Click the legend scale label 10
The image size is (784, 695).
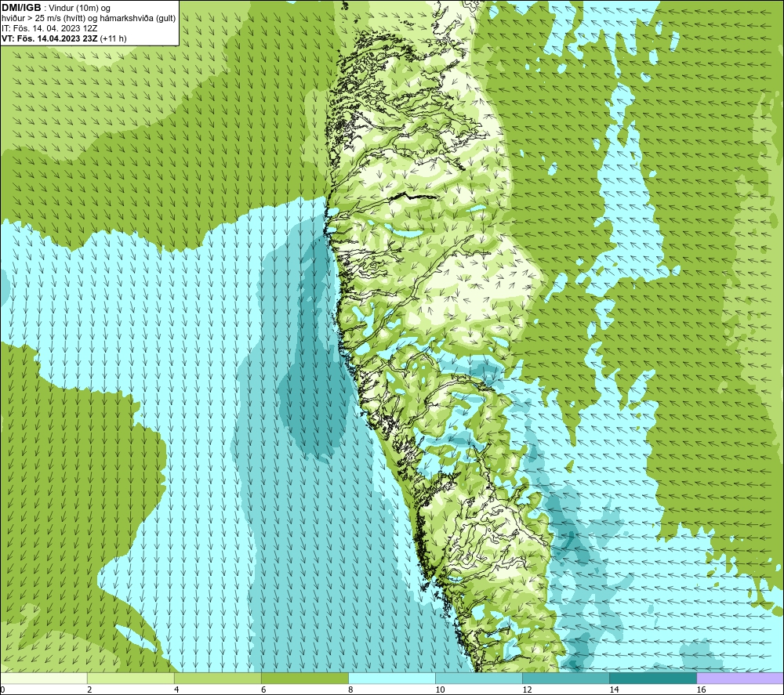coord(440,690)
